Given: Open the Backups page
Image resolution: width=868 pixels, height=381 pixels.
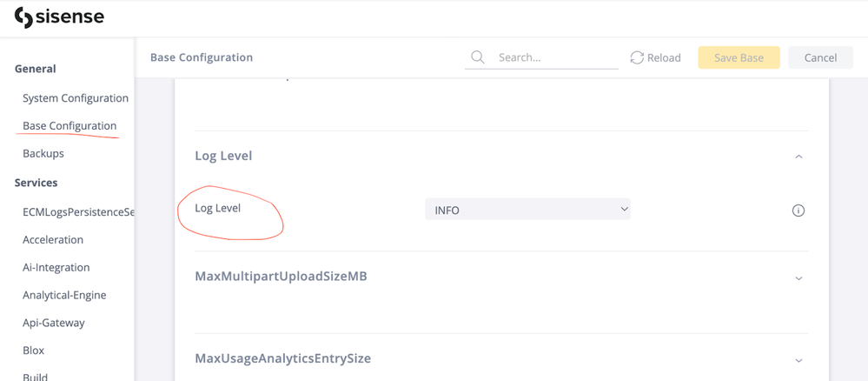Looking at the screenshot, I should pos(43,154).
